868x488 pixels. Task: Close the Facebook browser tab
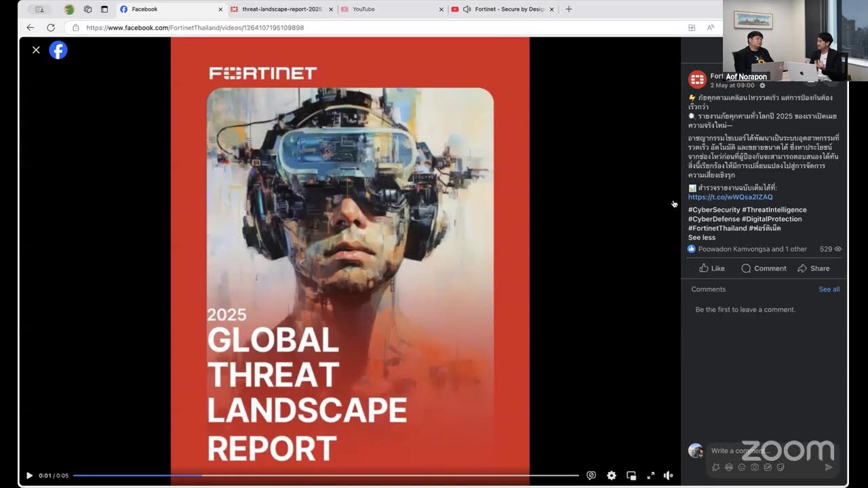tap(220, 9)
